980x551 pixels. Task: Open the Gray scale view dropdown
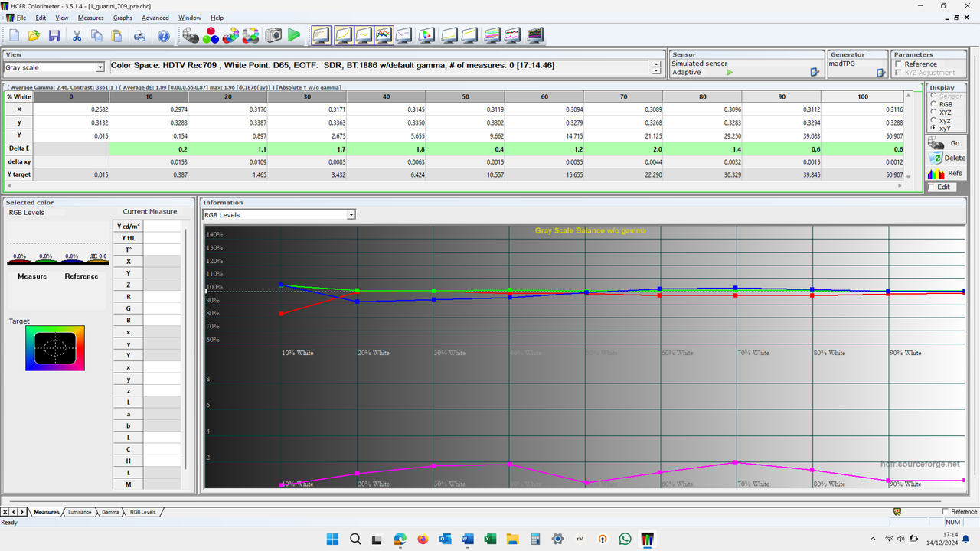100,67
